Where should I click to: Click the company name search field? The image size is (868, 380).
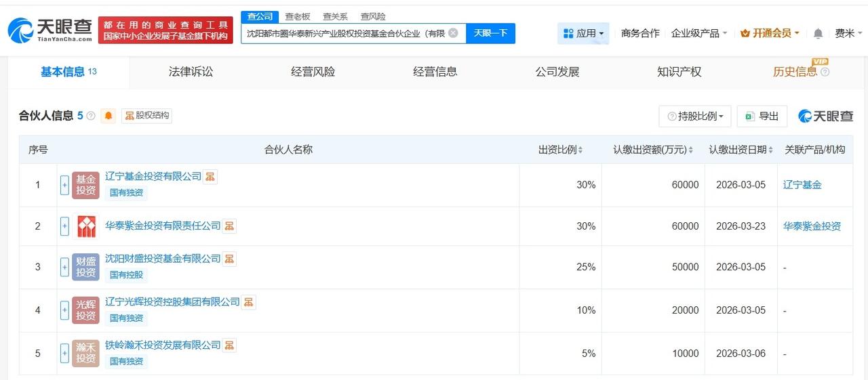(346, 33)
